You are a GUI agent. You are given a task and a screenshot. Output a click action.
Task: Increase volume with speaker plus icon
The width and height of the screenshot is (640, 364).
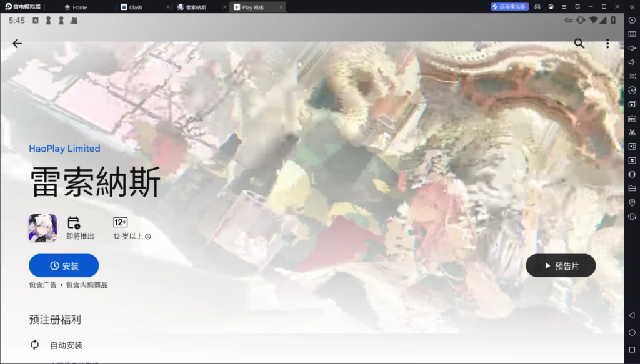[632, 48]
